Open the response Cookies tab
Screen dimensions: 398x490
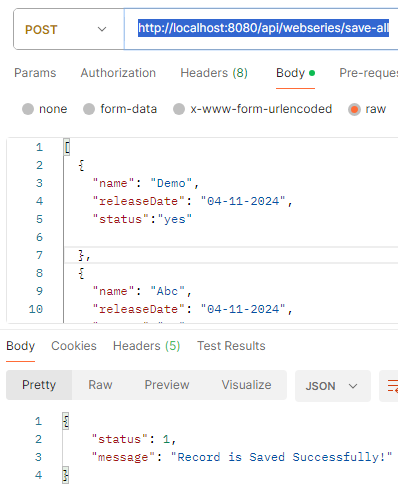click(x=74, y=346)
